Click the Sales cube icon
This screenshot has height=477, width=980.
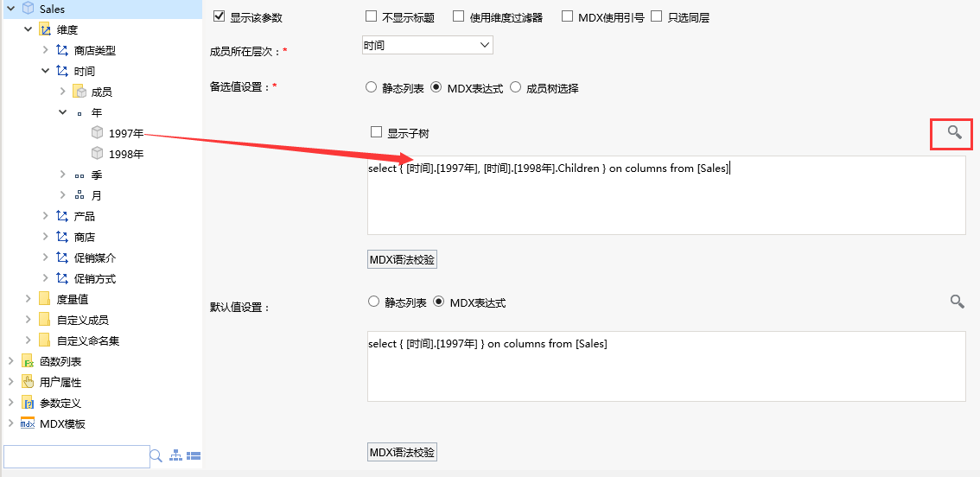point(28,9)
